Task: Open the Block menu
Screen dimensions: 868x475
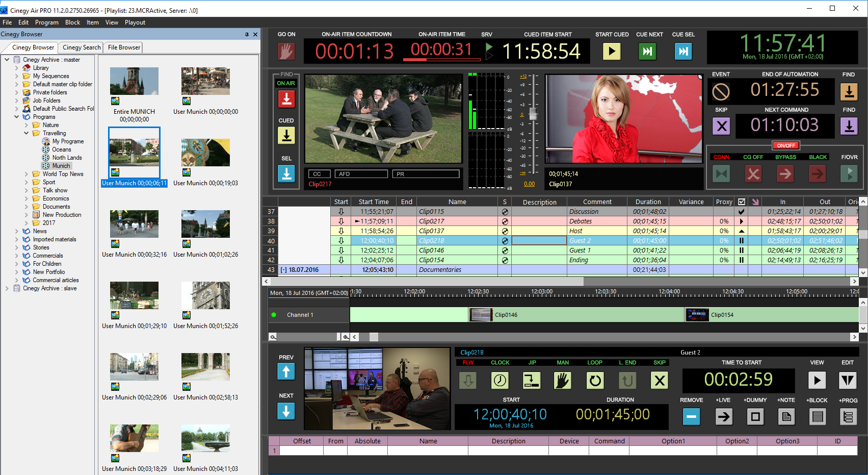Action: point(72,22)
